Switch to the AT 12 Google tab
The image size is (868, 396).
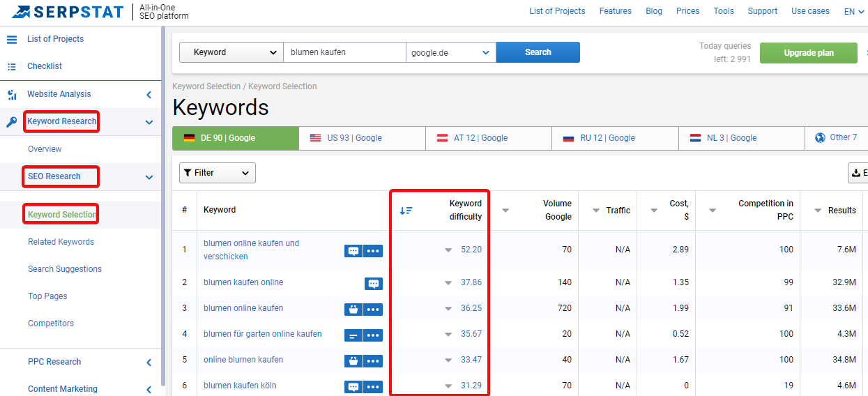click(489, 138)
